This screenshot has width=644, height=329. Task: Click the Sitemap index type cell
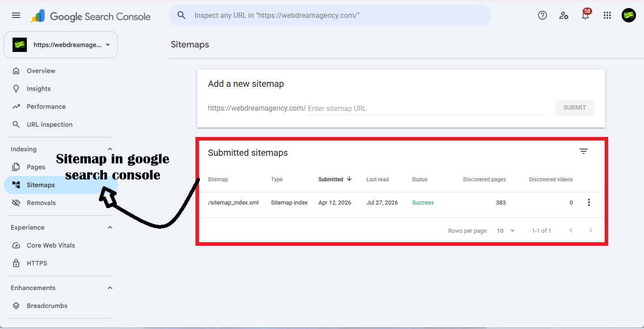(x=289, y=203)
